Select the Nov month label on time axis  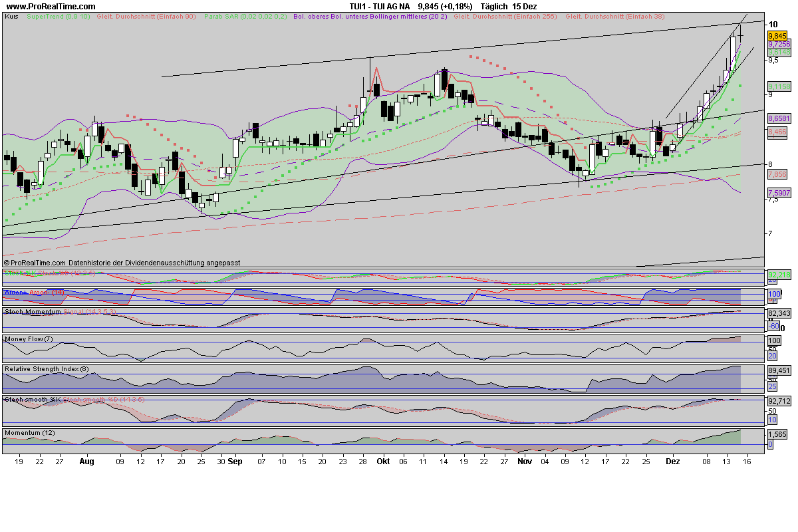coord(525,461)
